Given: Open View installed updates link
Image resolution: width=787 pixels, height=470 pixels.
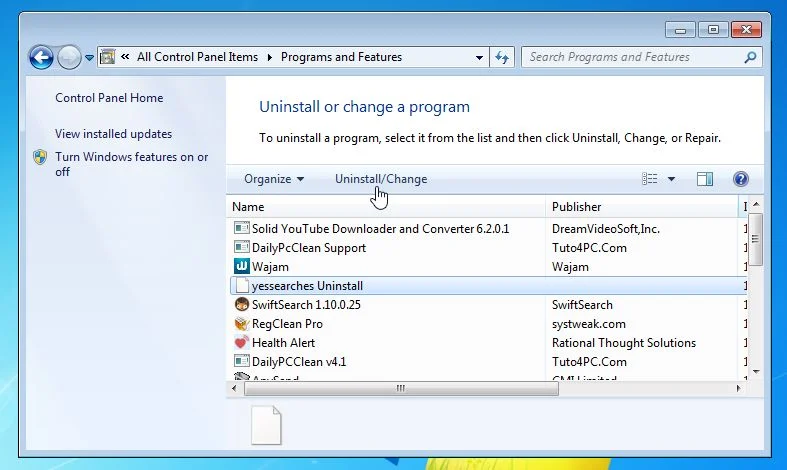Looking at the screenshot, I should [x=113, y=134].
